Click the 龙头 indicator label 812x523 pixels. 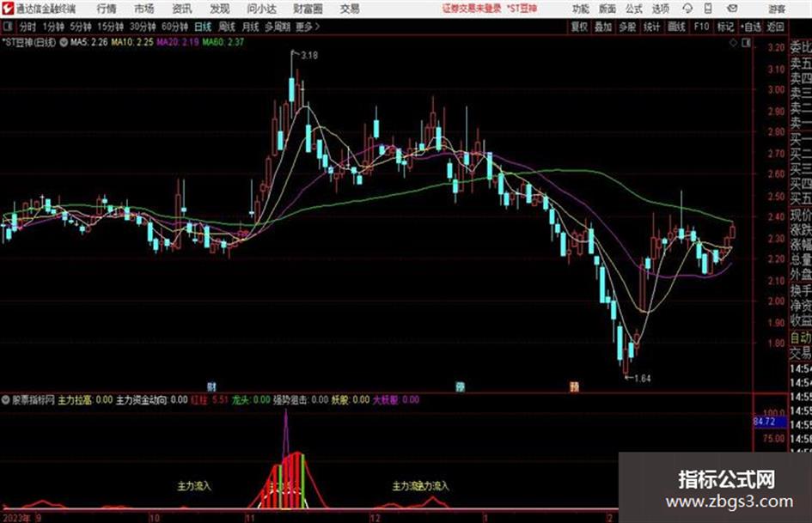(x=251, y=399)
